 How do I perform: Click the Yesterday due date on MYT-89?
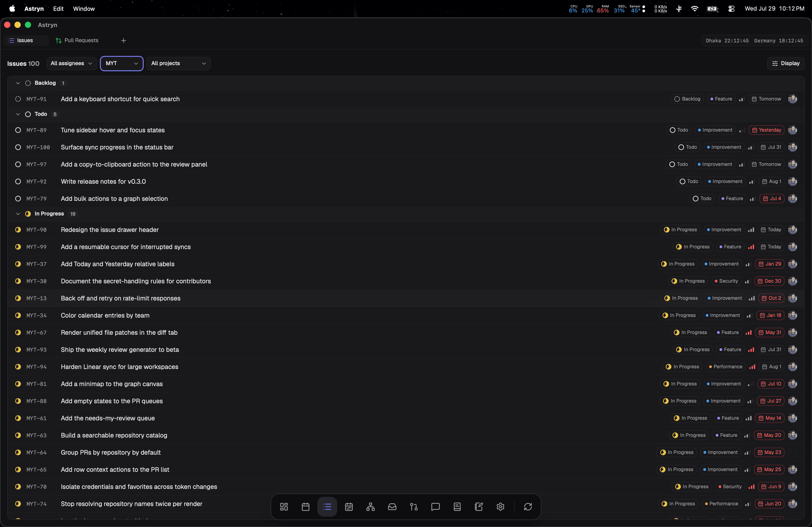pos(767,130)
